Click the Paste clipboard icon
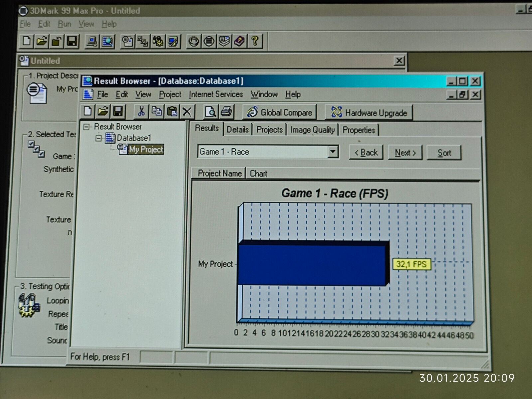Screen dimensions: 532x399 click(172, 111)
